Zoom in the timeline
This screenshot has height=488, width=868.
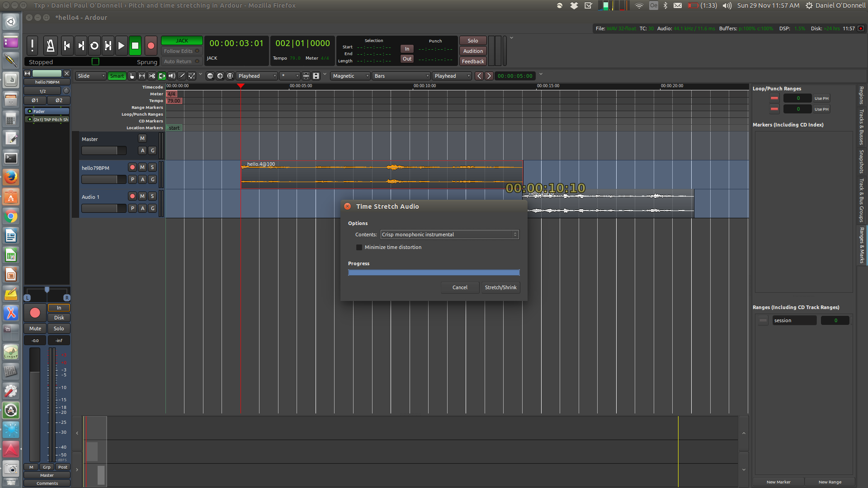point(220,76)
